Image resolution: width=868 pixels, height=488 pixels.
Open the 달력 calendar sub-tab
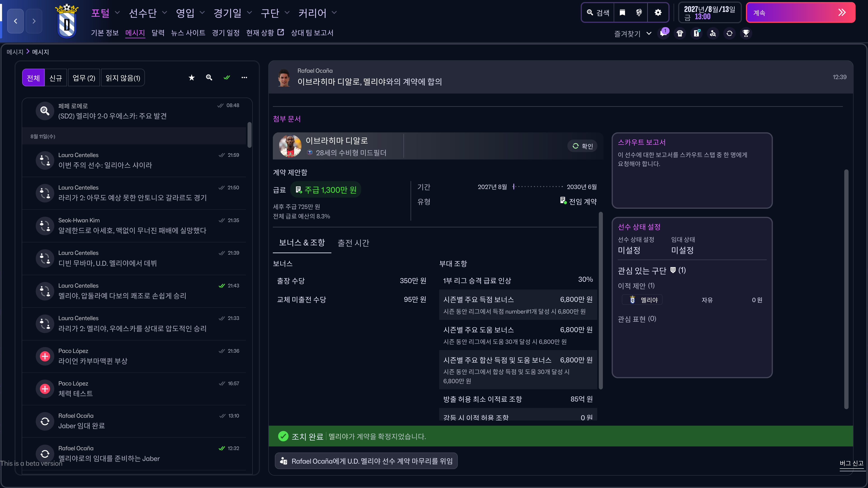tap(158, 33)
